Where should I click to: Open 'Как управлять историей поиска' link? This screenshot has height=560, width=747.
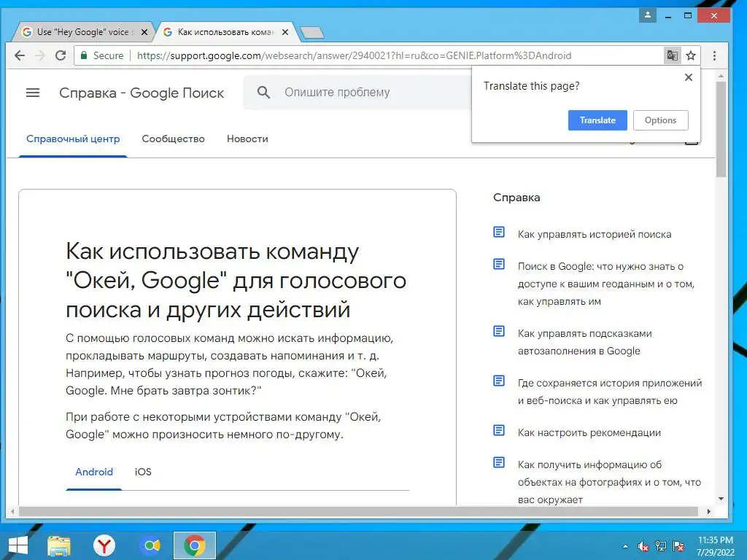(x=595, y=234)
